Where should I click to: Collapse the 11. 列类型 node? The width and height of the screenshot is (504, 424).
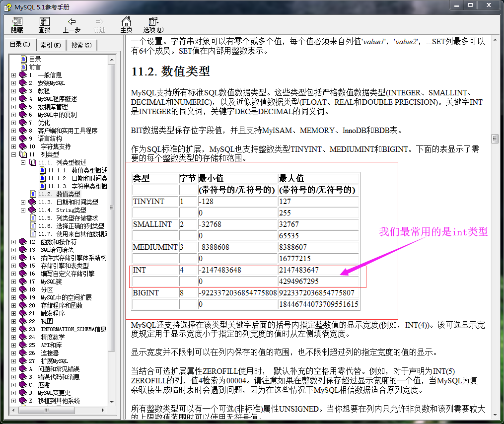click(x=13, y=154)
